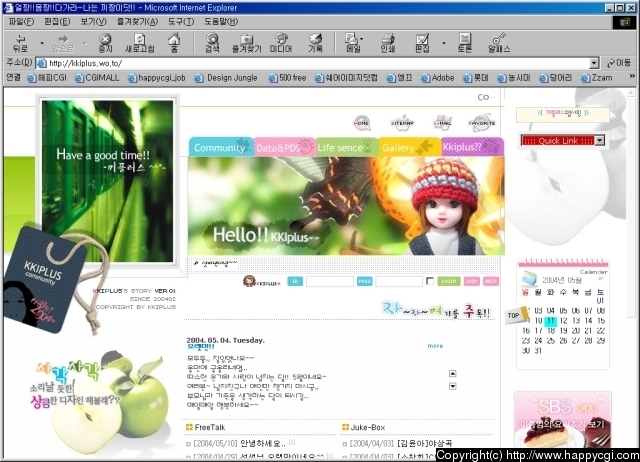Click the diary text scroll-up arrow

[x=453, y=373]
